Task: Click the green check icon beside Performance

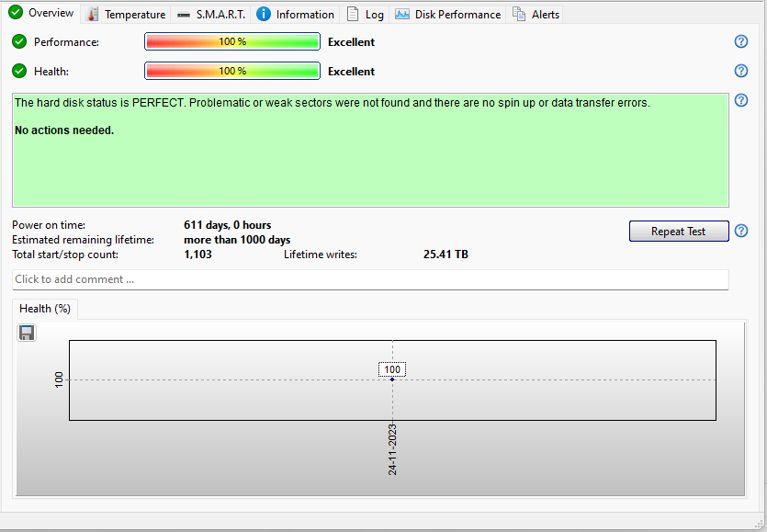Action: coord(19,41)
